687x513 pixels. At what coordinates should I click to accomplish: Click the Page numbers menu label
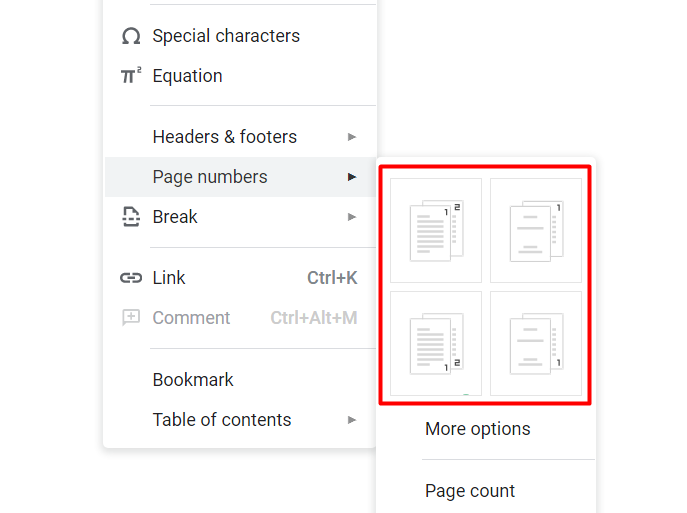(210, 177)
